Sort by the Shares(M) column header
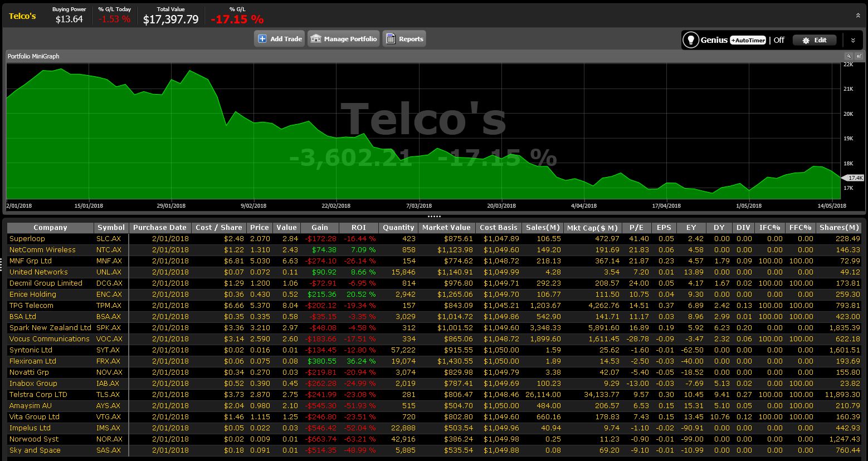This screenshot has height=461, width=868. click(x=839, y=227)
